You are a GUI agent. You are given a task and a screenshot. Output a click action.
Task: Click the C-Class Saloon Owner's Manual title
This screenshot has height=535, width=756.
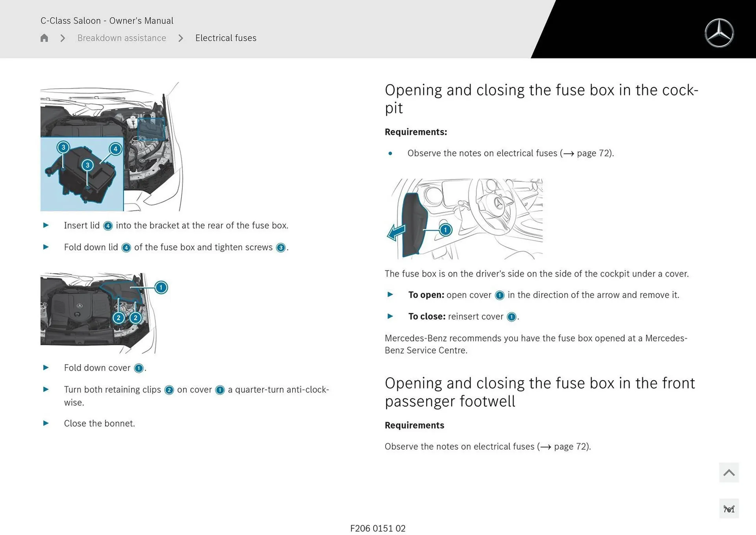click(107, 20)
